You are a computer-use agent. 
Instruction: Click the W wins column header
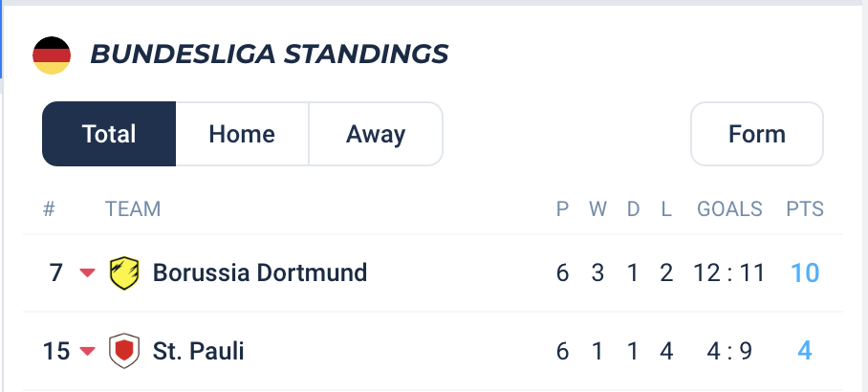pos(597,209)
